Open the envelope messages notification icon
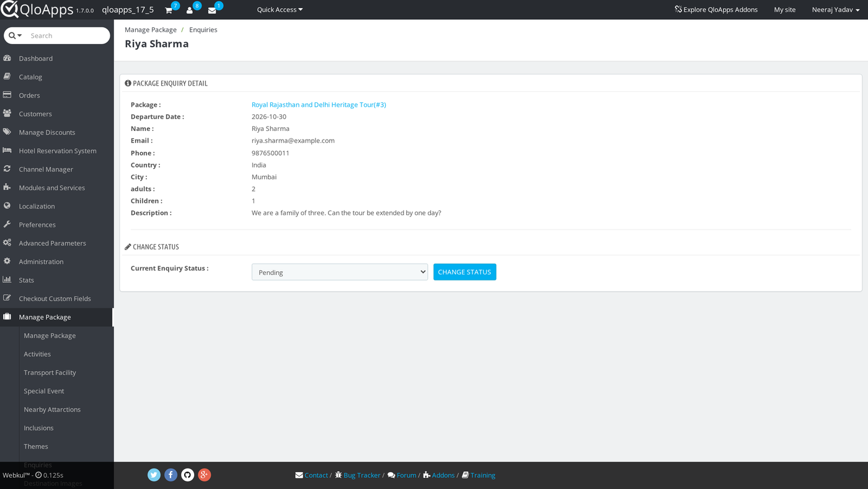 click(212, 10)
